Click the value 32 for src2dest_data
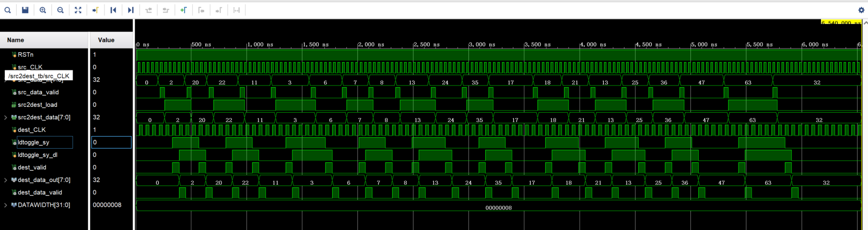868x230 pixels. (x=96, y=117)
